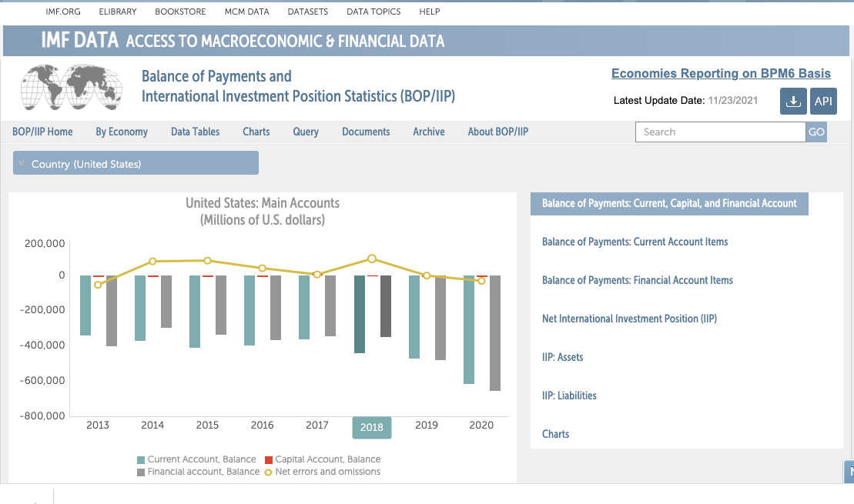854x504 pixels.
Task: Go to BOP/IIP Home tab
Action: pyautogui.click(x=42, y=132)
